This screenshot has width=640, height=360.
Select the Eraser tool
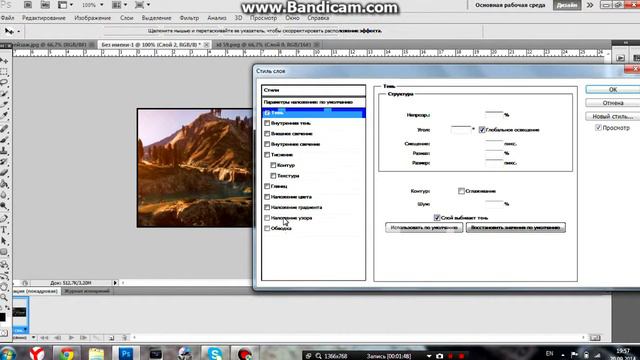pos(4,173)
